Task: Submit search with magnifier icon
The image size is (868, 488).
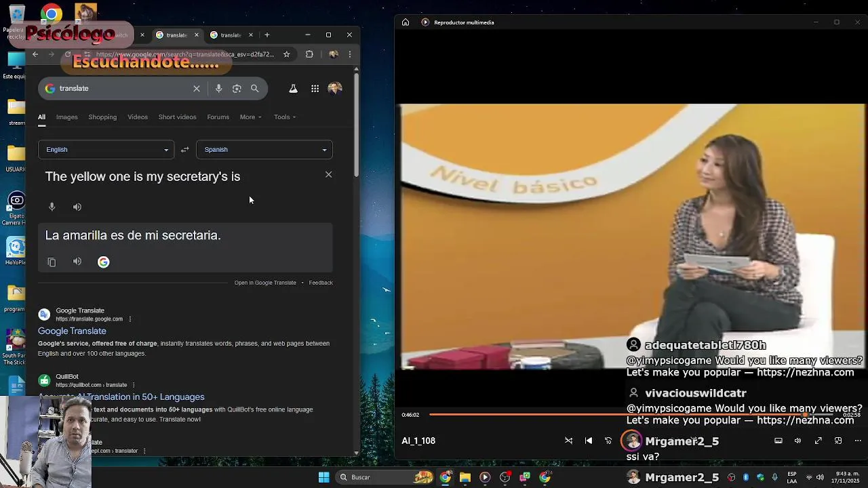Action: 255,88
